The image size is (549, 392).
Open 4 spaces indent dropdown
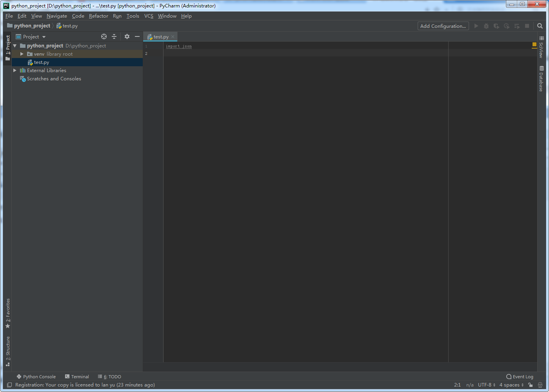pyautogui.click(x=511, y=385)
